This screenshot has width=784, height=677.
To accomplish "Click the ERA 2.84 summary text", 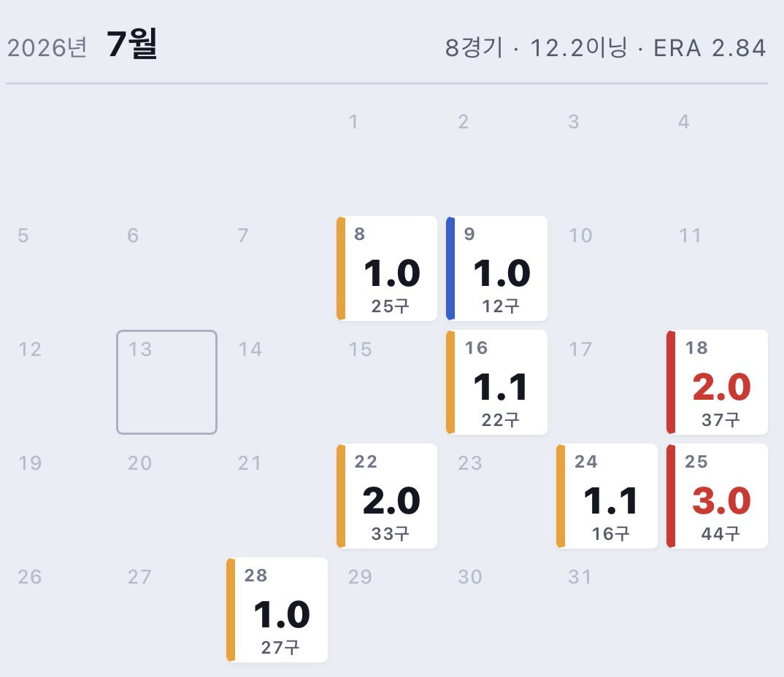I will pos(710,48).
